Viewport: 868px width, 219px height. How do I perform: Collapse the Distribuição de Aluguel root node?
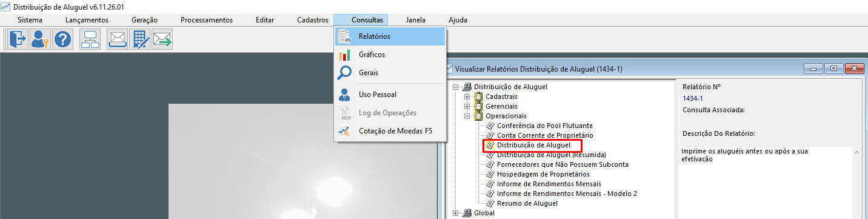point(455,87)
